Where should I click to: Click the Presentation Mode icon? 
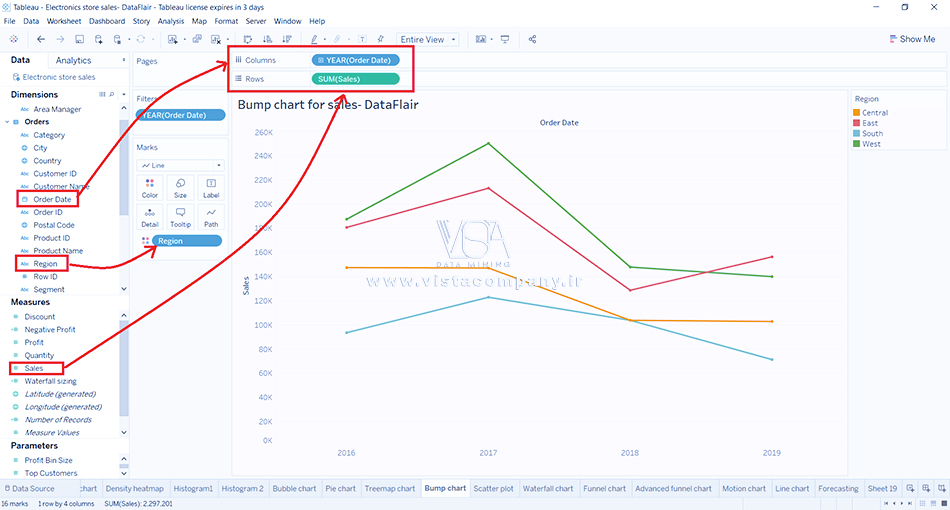click(505, 40)
